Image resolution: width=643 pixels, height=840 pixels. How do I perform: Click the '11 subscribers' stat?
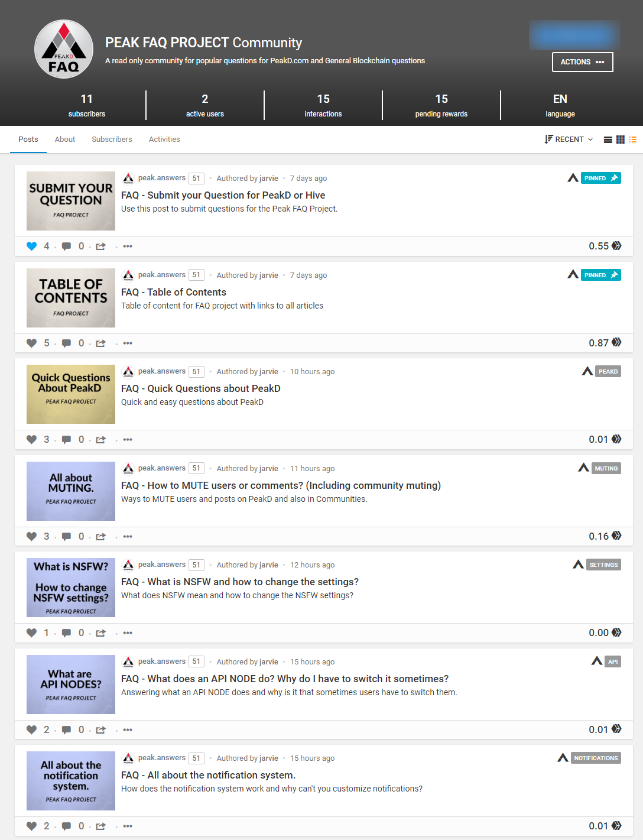[87, 105]
